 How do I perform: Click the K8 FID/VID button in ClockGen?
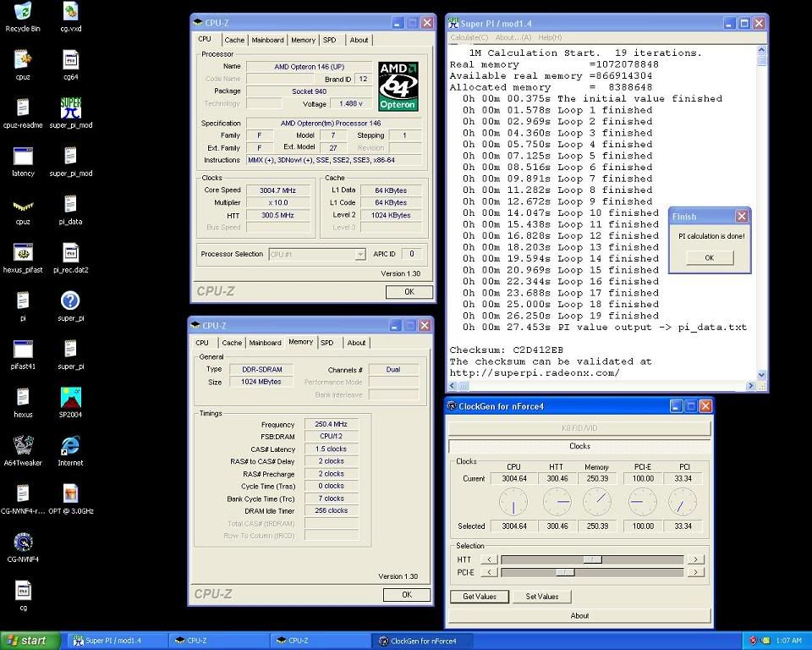(x=579, y=428)
